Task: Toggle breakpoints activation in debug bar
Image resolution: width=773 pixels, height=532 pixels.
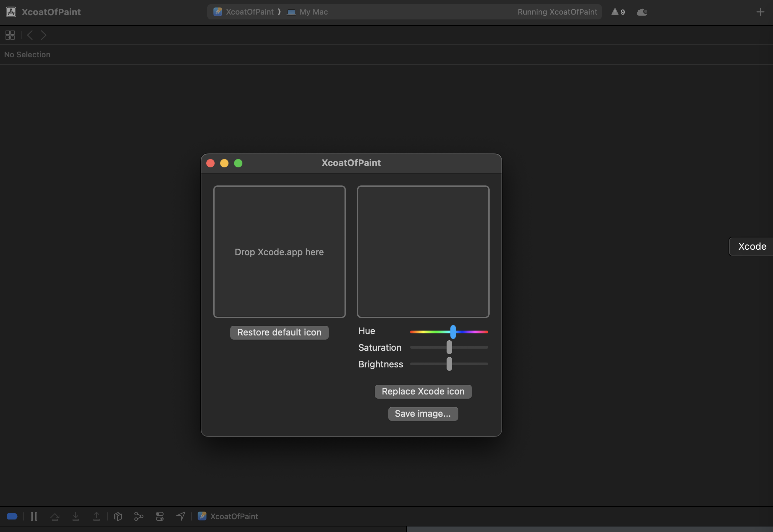Action: tap(12, 516)
